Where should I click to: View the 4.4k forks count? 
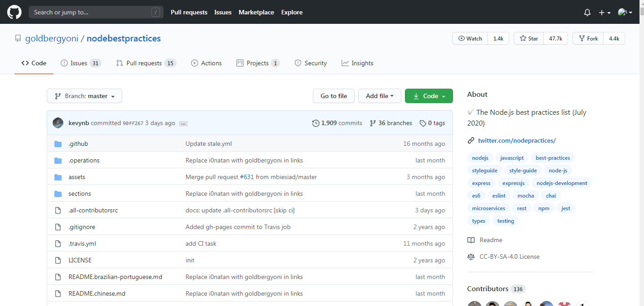pyautogui.click(x=614, y=39)
